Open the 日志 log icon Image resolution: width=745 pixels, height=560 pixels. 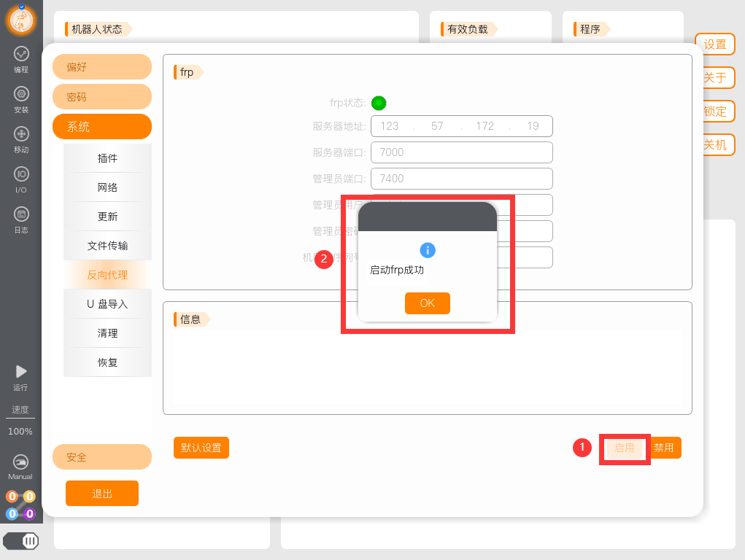coord(21,214)
